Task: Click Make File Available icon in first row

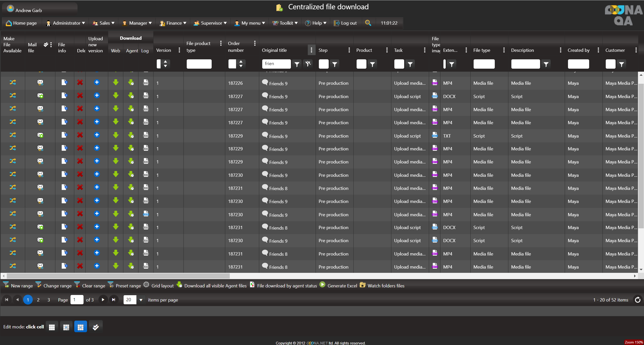Action: tap(13, 82)
